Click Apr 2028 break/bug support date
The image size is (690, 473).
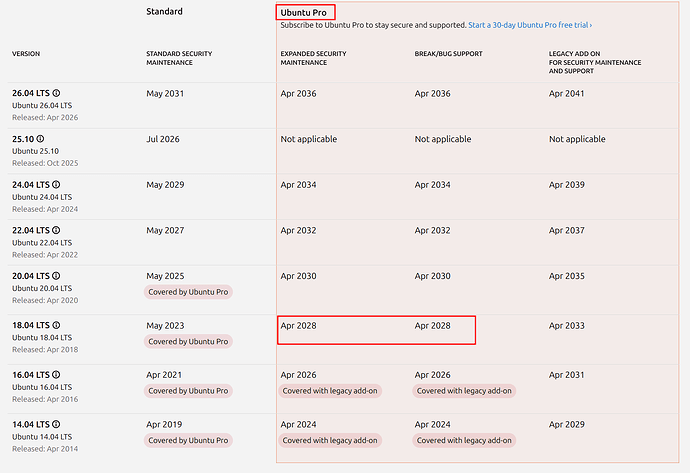point(432,326)
